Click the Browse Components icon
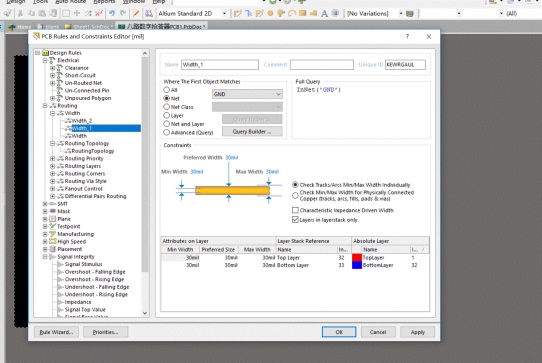Viewport: 542px width, 363px height. pyautogui.click(x=149, y=13)
